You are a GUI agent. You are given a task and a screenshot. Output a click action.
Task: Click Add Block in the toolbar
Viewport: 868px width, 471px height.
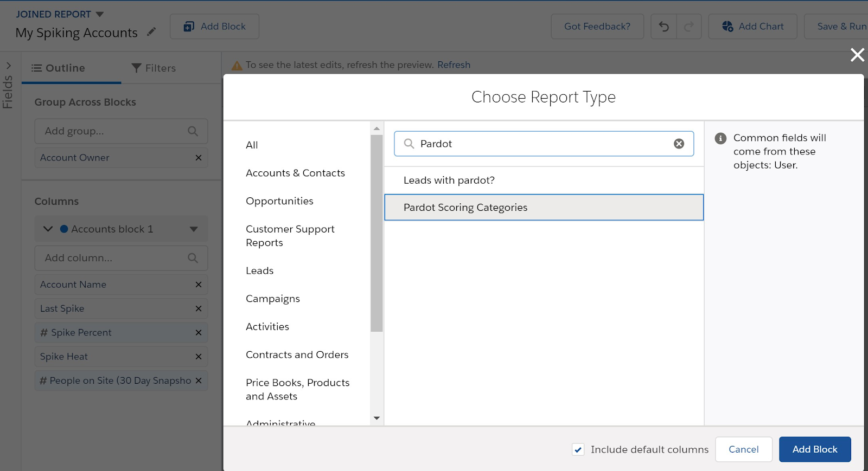(x=214, y=27)
